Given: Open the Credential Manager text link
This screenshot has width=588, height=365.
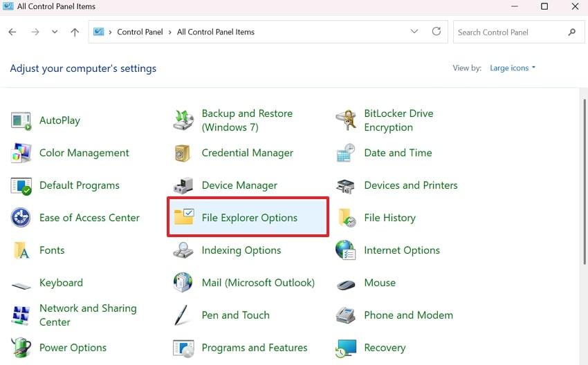Looking at the screenshot, I should click(x=248, y=153).
